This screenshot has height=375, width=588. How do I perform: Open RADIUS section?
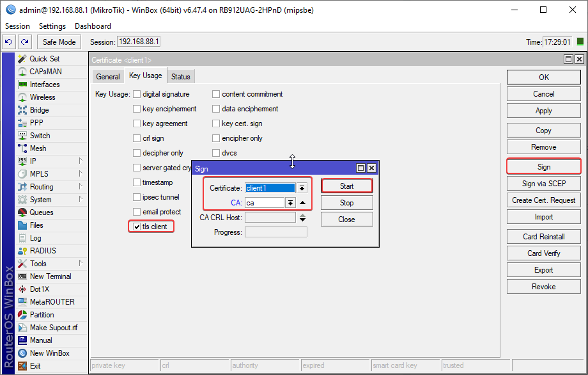pyautogui.click(x=43, y=251)
